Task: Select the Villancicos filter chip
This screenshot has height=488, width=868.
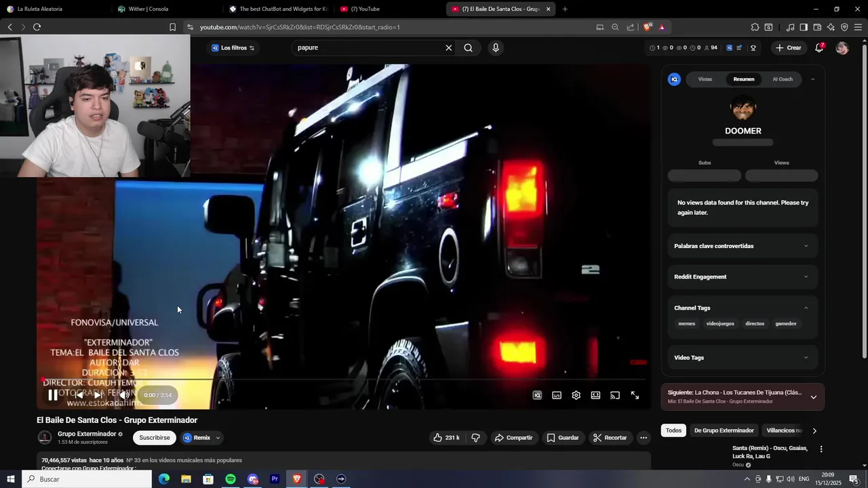Action: click(x=784, y=430)
